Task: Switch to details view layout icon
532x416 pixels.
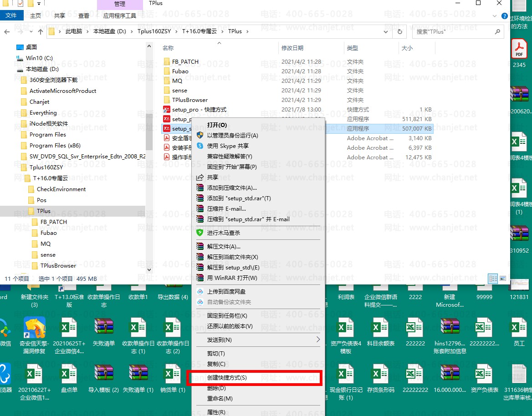Action: 493,279
